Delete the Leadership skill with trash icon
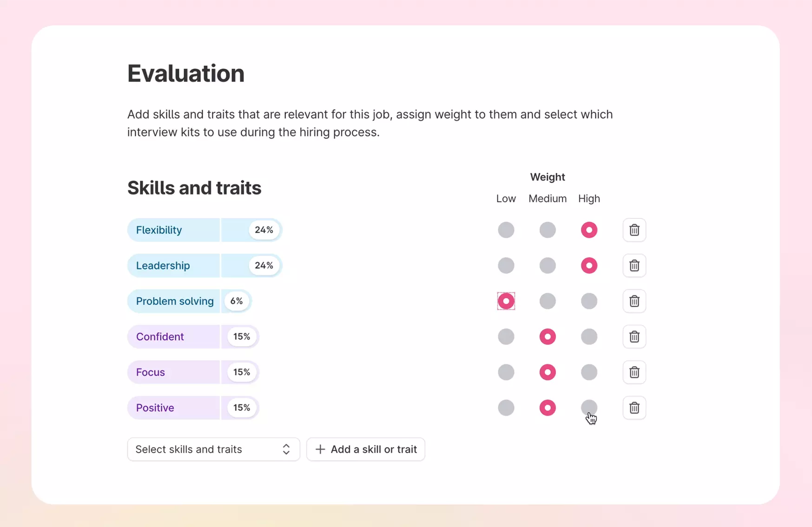Screen dimensions: 812x527 point(634,265)
